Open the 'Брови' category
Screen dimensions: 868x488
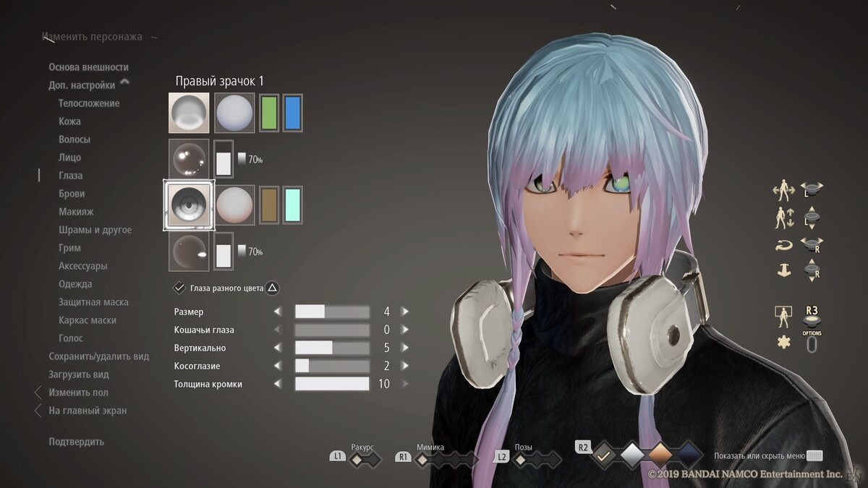point(72,194)
